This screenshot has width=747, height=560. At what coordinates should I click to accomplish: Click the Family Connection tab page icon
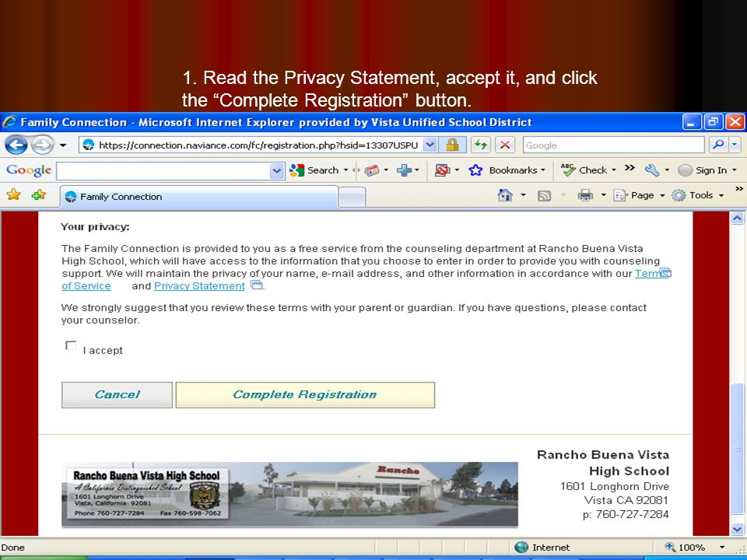tap(71, 197)
